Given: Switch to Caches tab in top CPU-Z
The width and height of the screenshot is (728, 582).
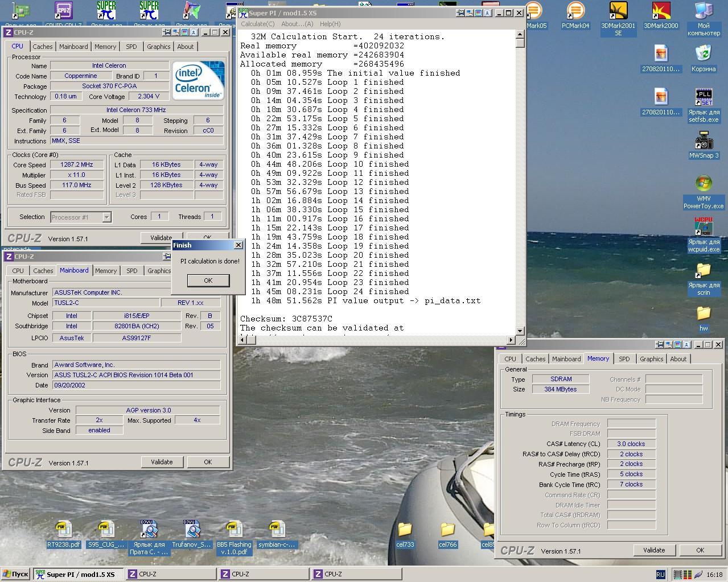Looking at the screenshot, I should coord(42,47).
